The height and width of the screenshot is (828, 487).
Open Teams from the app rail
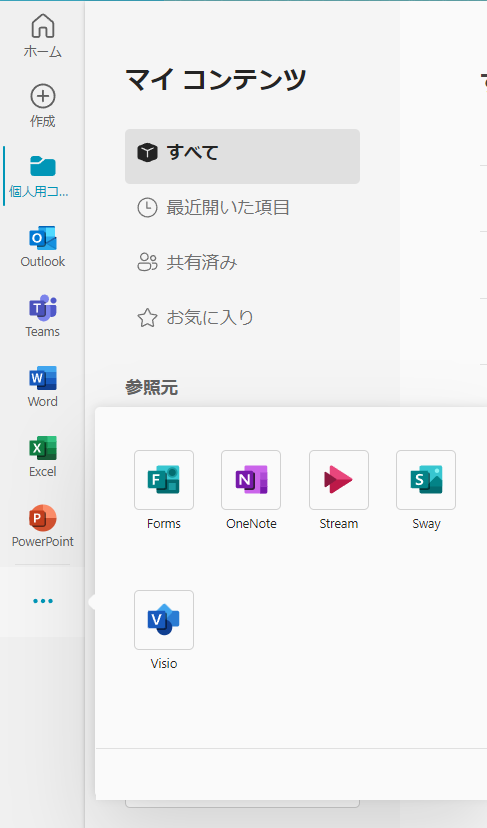(43, 316)
